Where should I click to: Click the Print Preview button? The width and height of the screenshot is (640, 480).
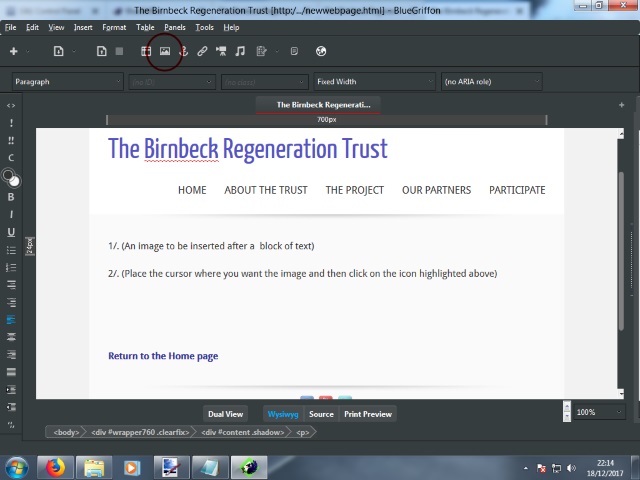[x=367, y=414]
